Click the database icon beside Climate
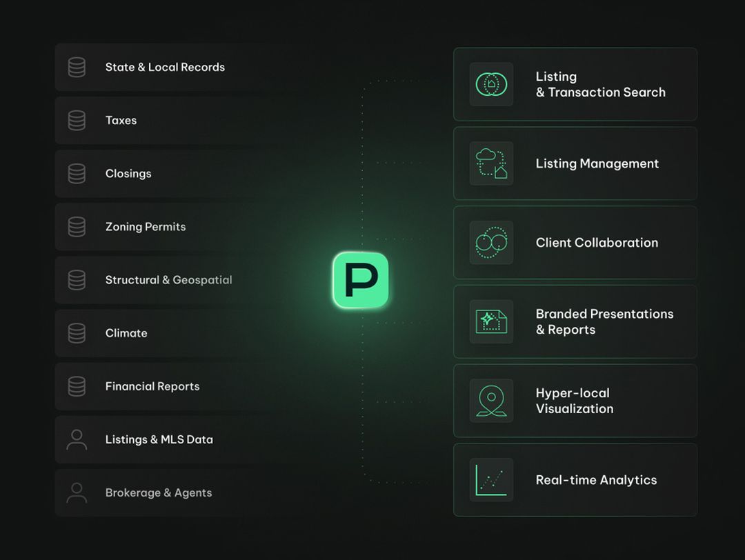The height and width of the screenshot is (560, 745). coord(77,333)
